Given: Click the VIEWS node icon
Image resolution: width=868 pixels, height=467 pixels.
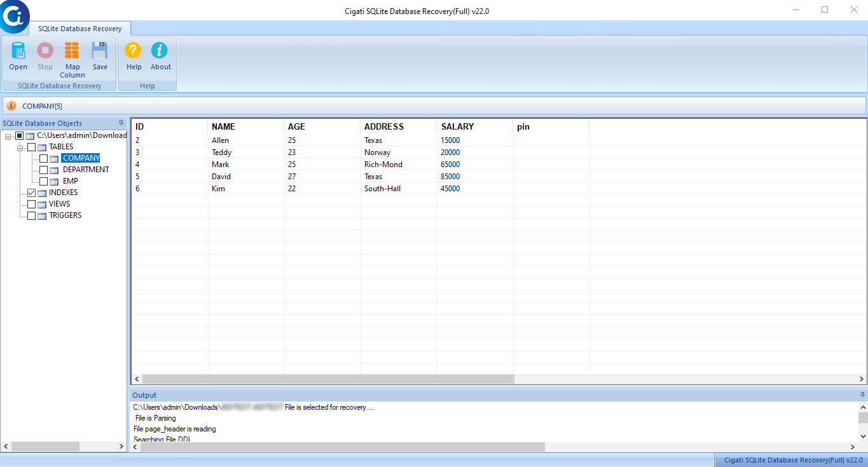Looking at the screenshot, I should point(42,204).
